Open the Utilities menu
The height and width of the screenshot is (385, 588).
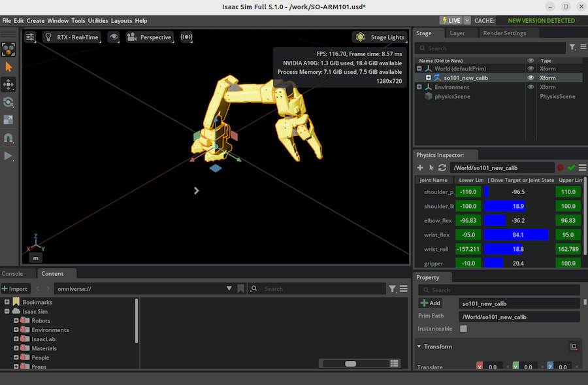[98, 21]
